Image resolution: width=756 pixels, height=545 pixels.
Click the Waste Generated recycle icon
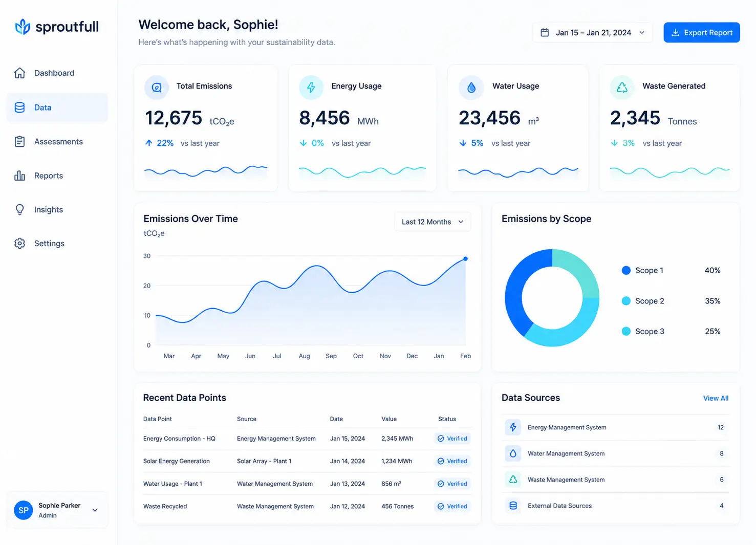click(622, 88)
